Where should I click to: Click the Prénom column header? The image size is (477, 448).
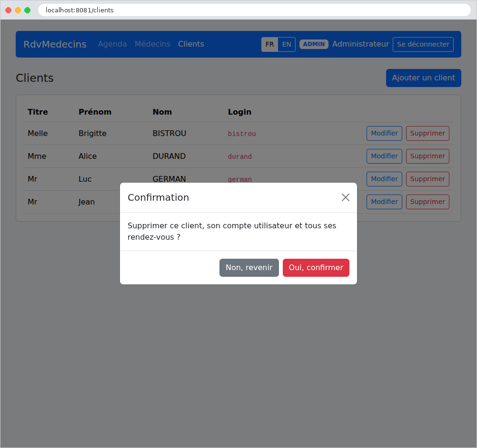[x=95, y=112]
